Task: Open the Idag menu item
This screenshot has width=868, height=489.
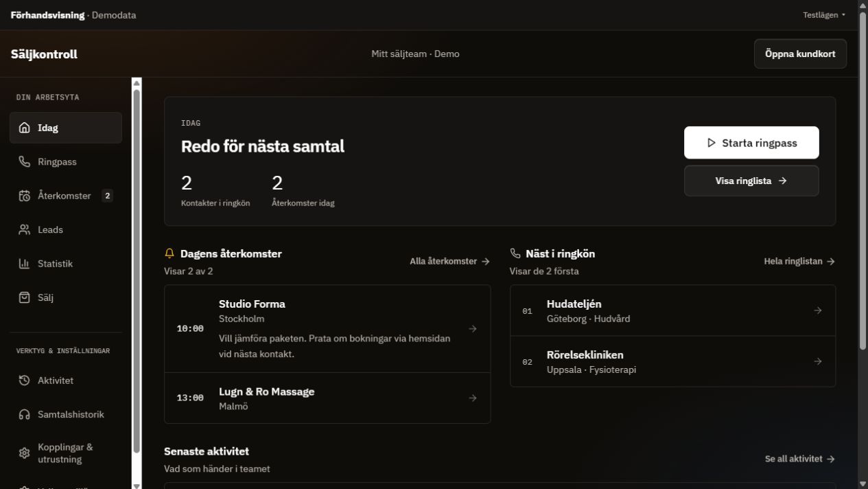Action: point(66,128)
